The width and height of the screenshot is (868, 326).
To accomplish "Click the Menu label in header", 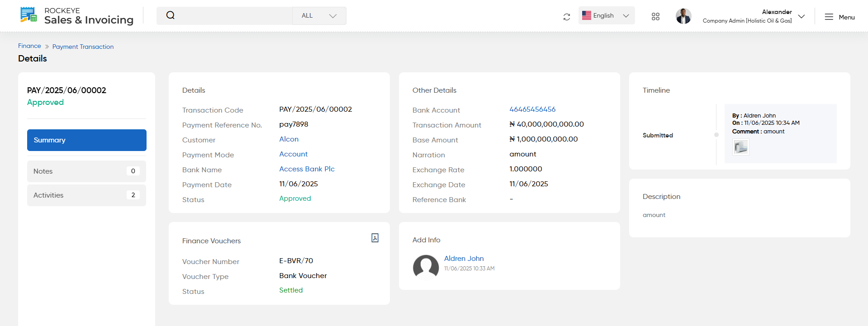I will pyautogui.click(x=847, y=17).
